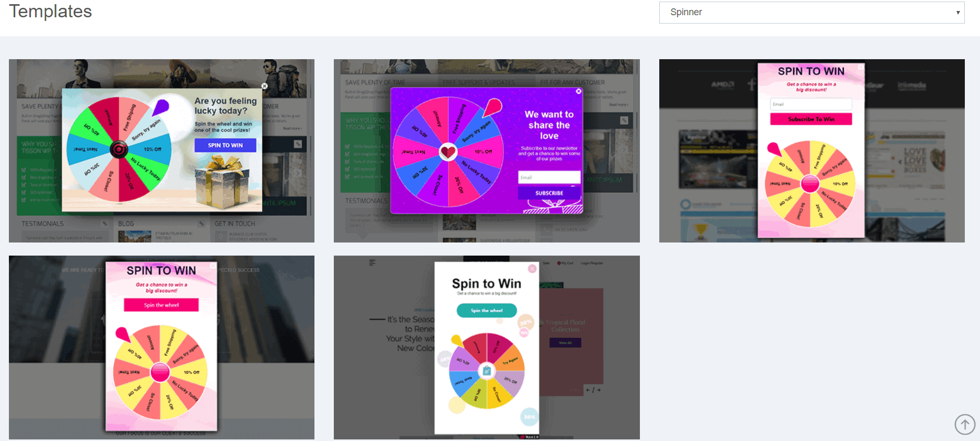980x441 pixels.
Task: Click teal 'Spin the wheel' button in fifth preview
Action: click(487, 311)
